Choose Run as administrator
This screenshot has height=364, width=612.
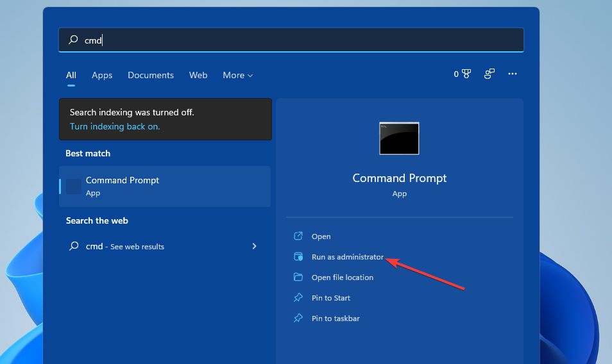click(x=347, y=257)
